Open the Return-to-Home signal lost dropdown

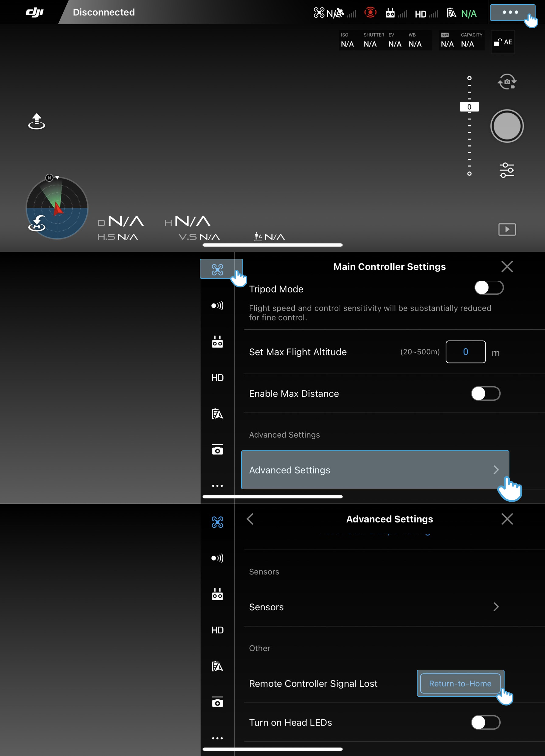coord(460,683)
